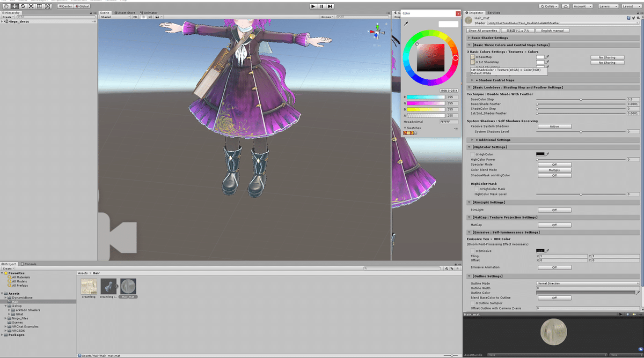
Task: Switch to the Console tab
Action: (x=30, y=264)
